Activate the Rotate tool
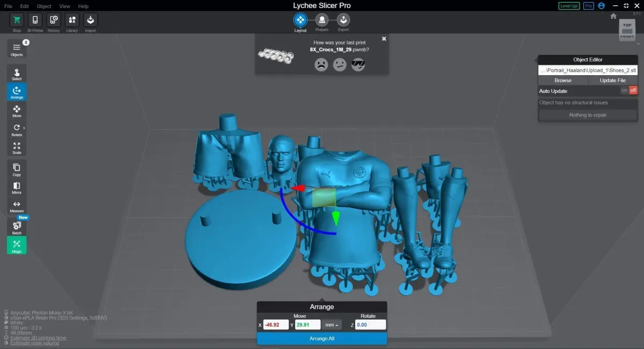 (x=17, y=129)
